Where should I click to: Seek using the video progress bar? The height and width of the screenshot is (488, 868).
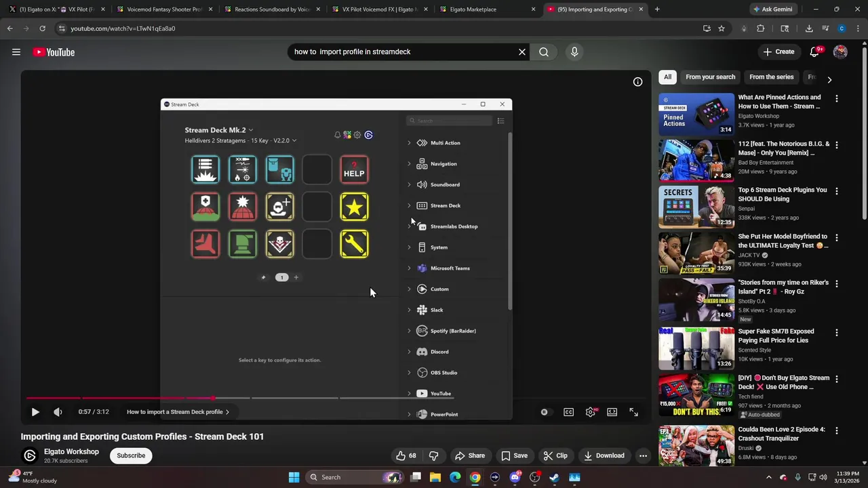(336, 398)
